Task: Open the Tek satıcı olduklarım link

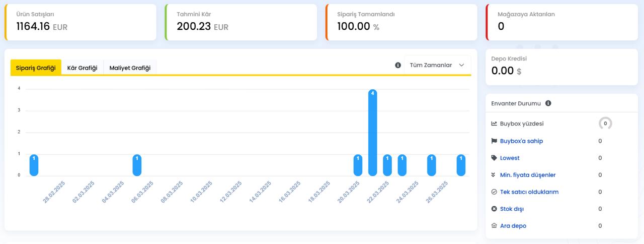Action: (x=529, y=192)
